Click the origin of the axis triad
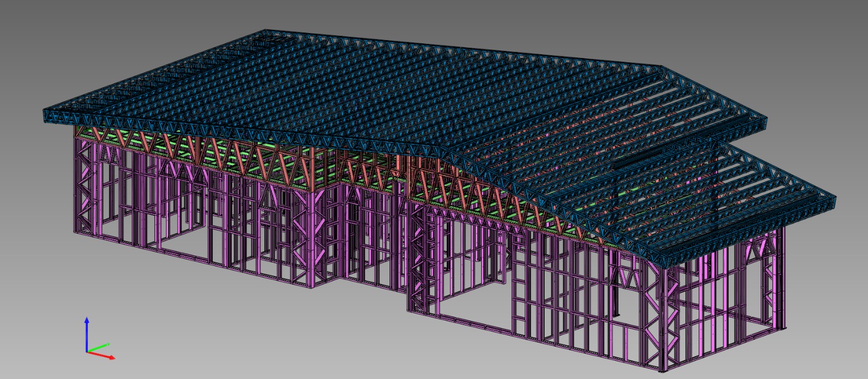The width and height of the screenshot is (868, 379). (x=87, y=351)
